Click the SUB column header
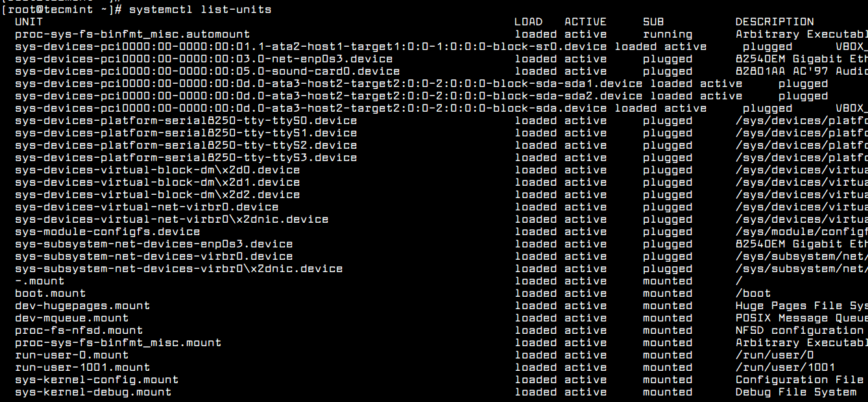The image size is (868, 402). coord(653,22)
